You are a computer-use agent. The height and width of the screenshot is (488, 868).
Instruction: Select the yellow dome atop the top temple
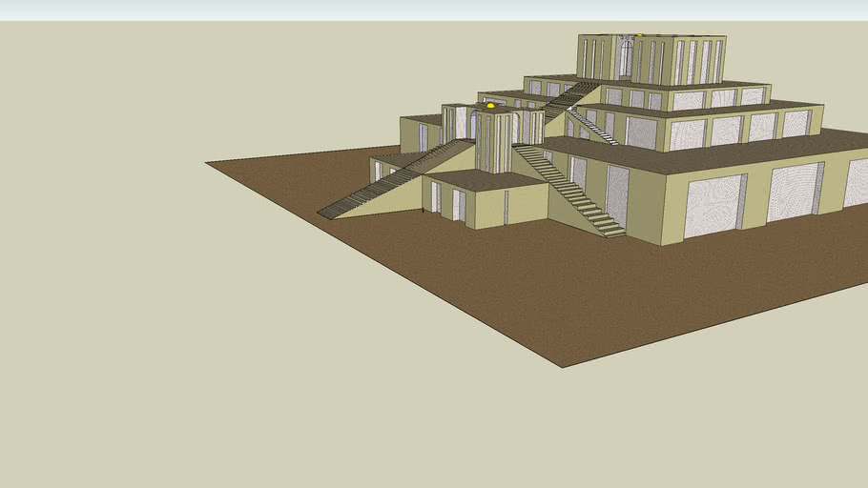tap(639, 35)
